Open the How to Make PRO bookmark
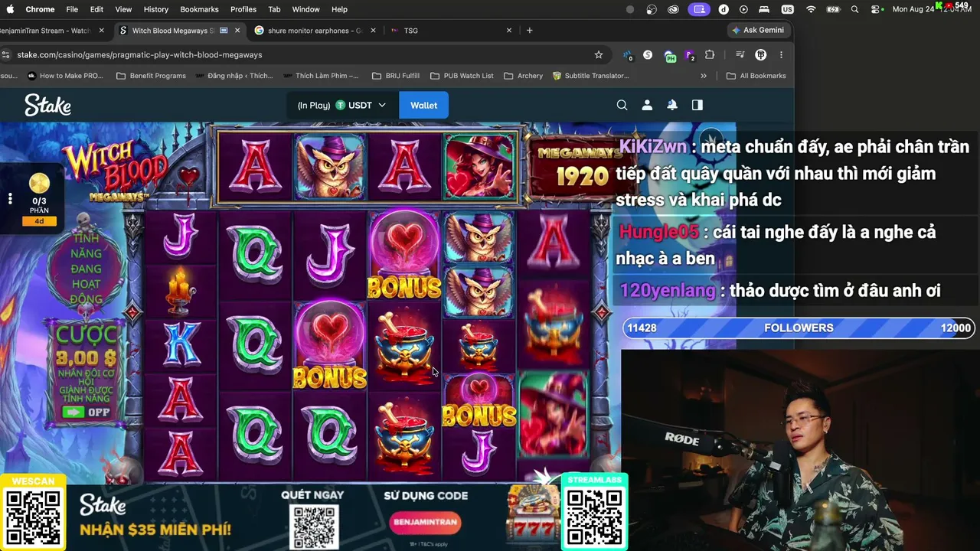This screenshot has width=980, height=551. 65,76
